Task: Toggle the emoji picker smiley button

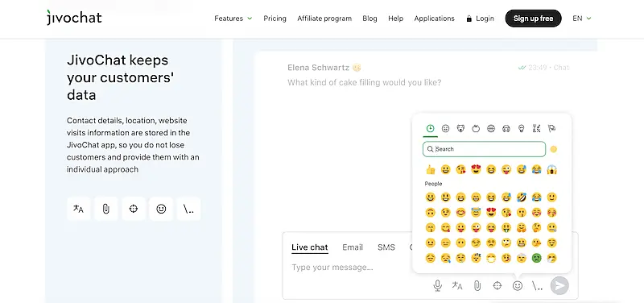Action: (518, 285)
